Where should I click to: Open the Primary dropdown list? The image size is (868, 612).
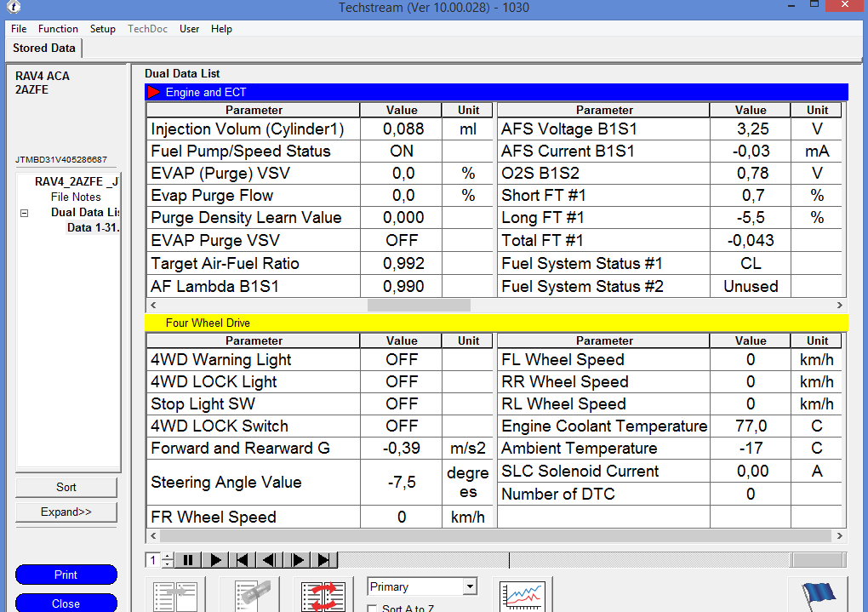pos(469,586)
